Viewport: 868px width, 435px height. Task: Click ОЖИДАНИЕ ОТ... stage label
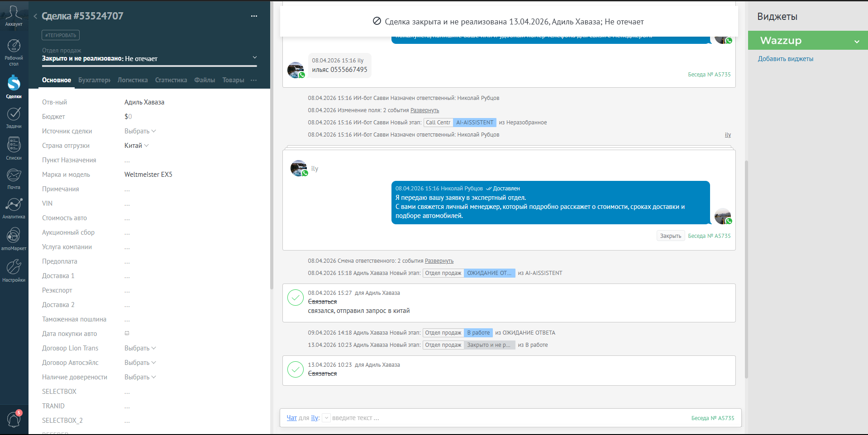pos(489,273)
